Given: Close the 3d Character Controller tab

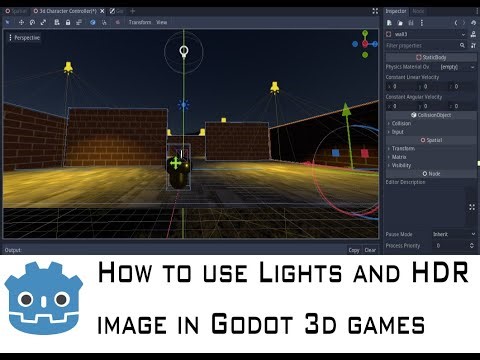Looking at the screenshot, I should pyautogui.click(x=102, y=11).
